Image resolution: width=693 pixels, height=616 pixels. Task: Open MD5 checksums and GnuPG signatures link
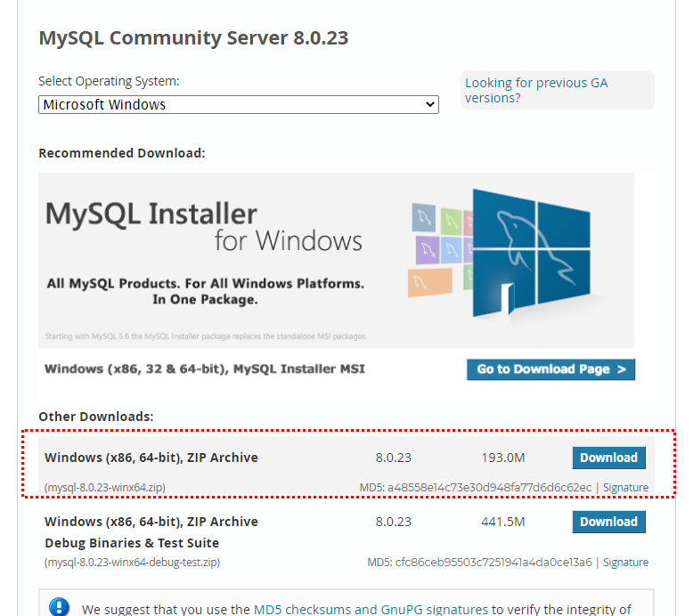point(371,610)
